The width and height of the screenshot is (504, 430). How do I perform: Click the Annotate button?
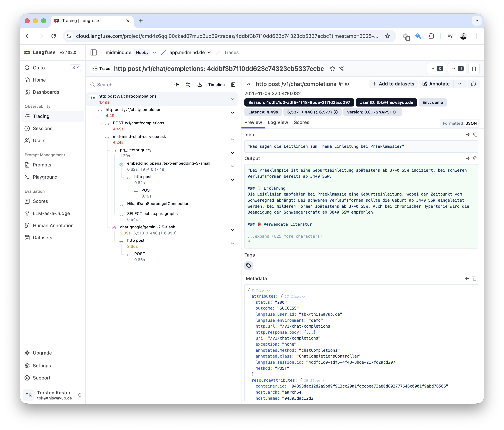[436, 84]
